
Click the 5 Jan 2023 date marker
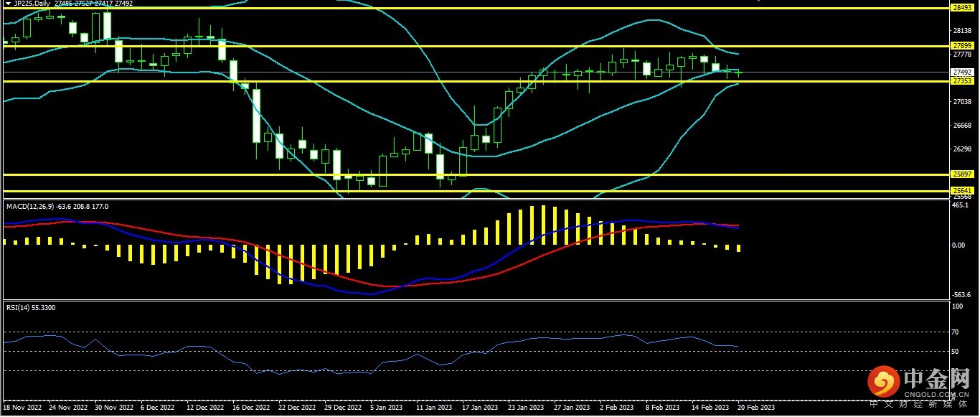click(386, 408)
